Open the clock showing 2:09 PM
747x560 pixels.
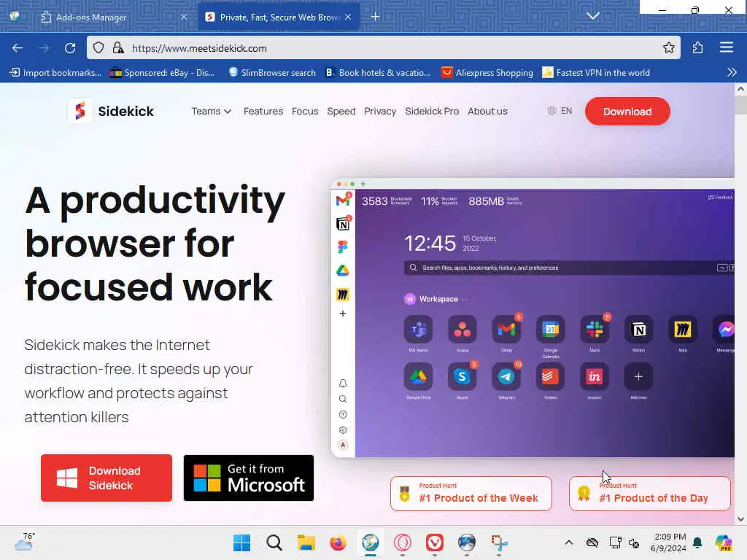tap(668, 542)
